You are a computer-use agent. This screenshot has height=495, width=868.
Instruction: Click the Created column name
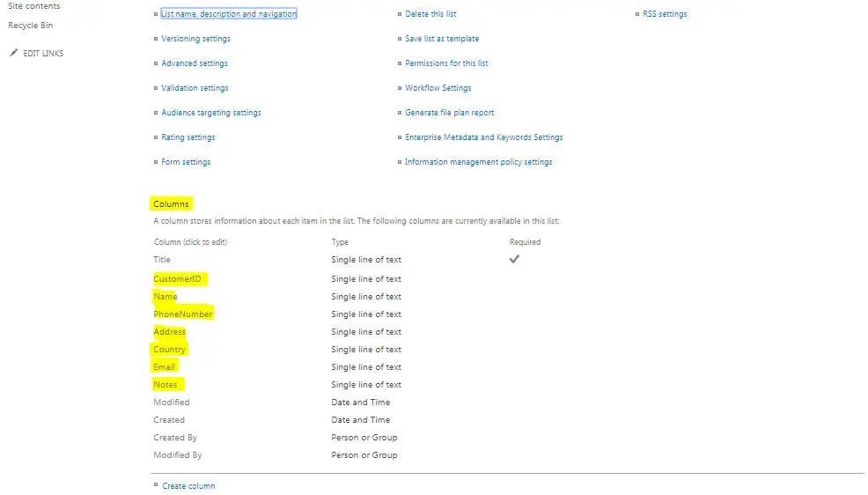point(169,420)
